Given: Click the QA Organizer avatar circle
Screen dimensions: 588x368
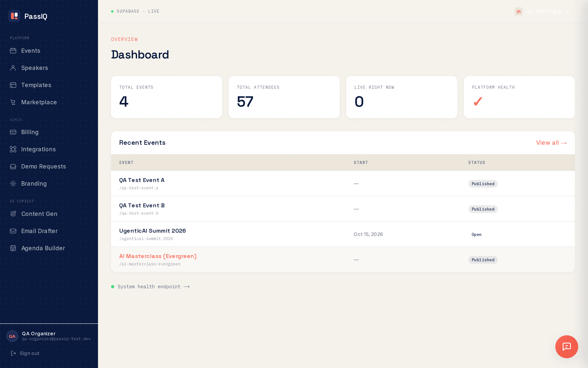Looking at the screenshot, I should [12, 336].
